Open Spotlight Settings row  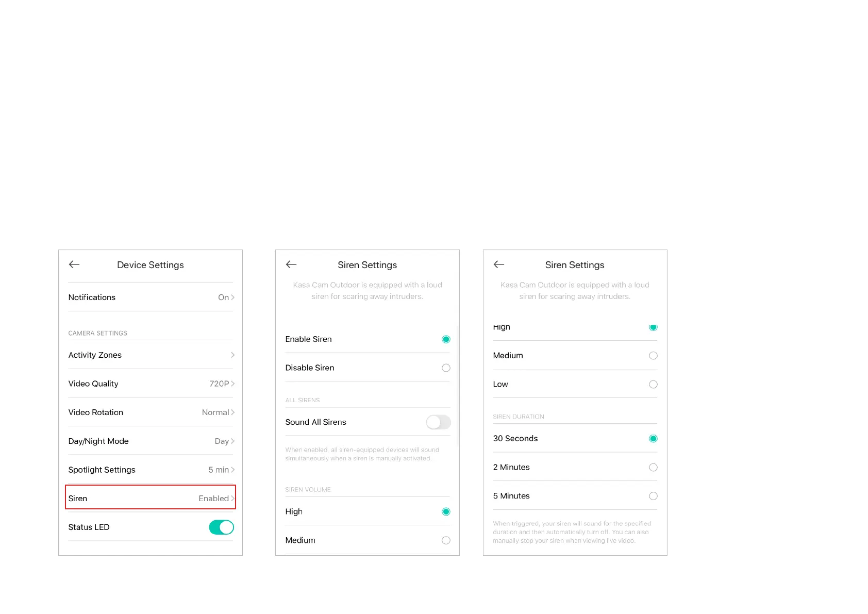click(x=151, y=470)
